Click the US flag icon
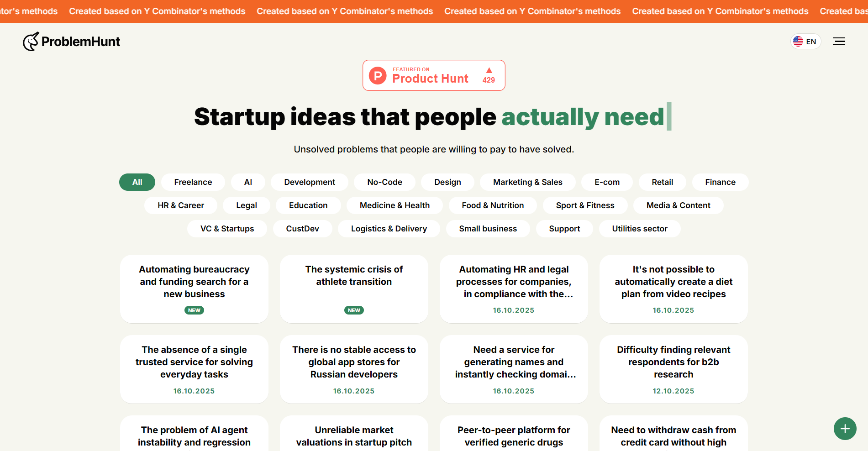Image resolution: width=868 pixels, height=451 pixels. [x=798, y=42]
